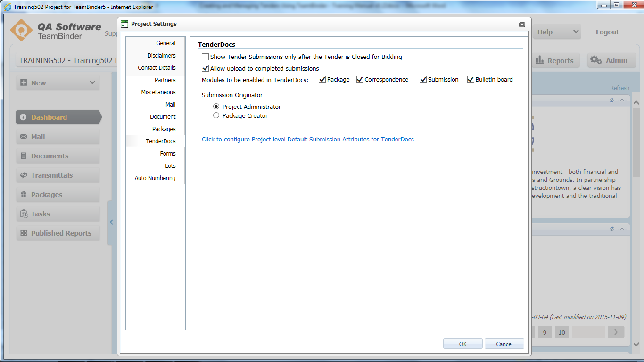
Task: Toggle the Submission module checkbox
Action: pyautogui.click(x=423, y=80)
